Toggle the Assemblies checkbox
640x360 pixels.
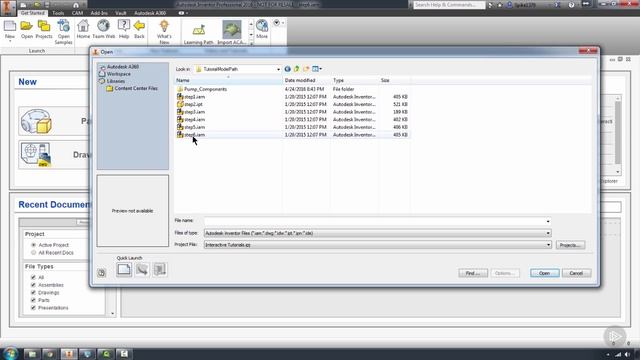coord(33,285)
